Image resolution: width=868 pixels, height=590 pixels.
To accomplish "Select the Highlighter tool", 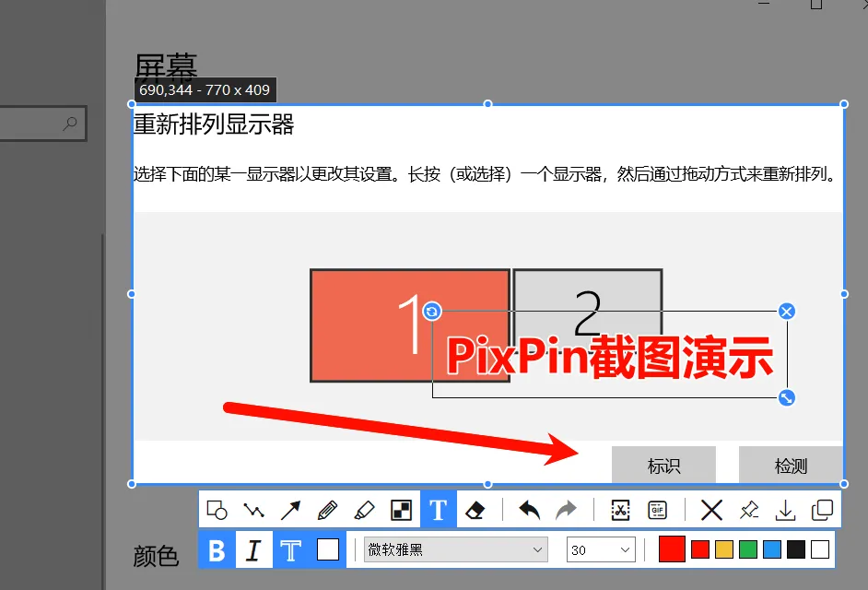I will tap(366, 509).
